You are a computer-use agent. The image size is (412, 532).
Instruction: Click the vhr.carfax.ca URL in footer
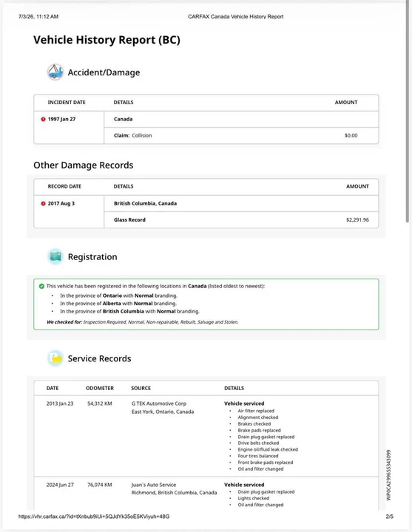pyautogui.click(x=94, y=516)
